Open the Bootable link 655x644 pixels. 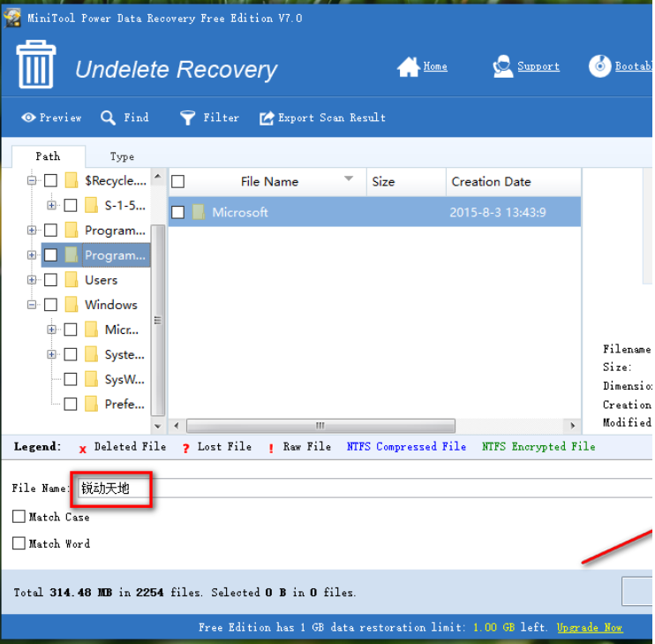tap(634, 66)
